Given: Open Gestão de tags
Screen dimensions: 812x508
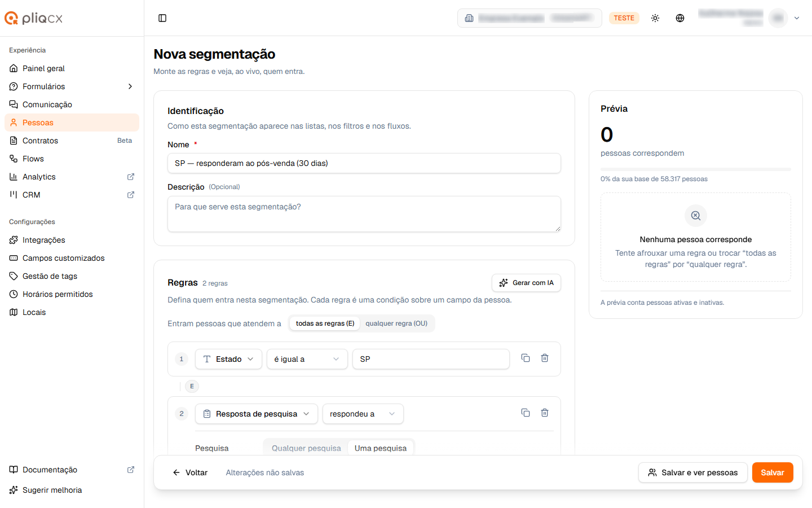Looking at the screenshot, I should tap(72, 276).
